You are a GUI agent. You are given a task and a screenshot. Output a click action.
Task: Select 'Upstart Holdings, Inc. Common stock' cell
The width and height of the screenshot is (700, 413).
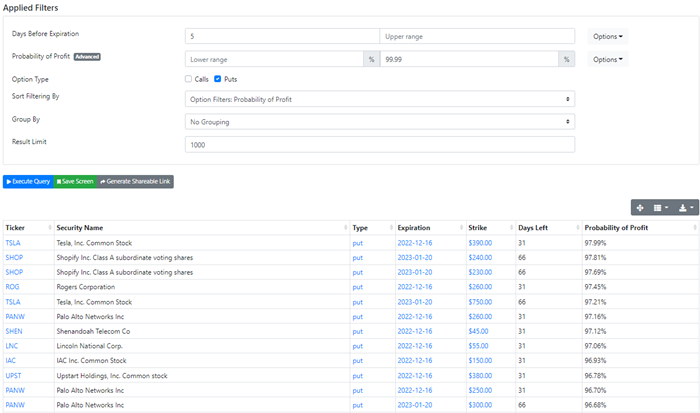pos(202,375)
